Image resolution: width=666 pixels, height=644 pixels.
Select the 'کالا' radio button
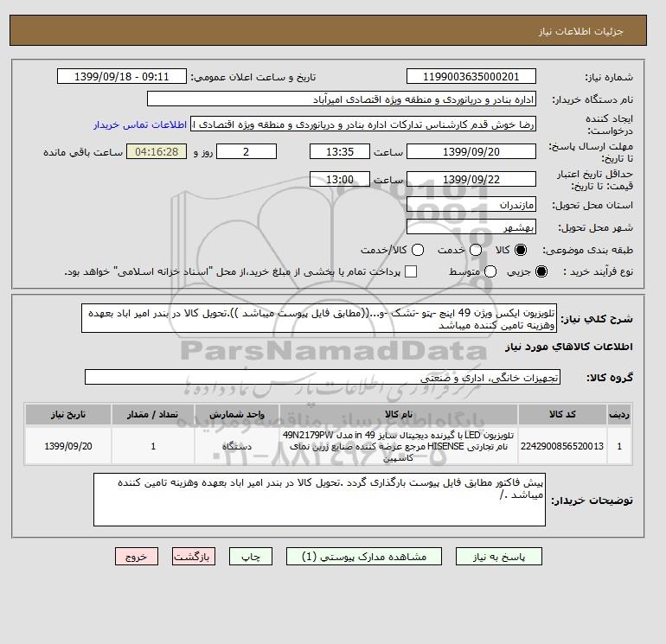pos(521,250)
